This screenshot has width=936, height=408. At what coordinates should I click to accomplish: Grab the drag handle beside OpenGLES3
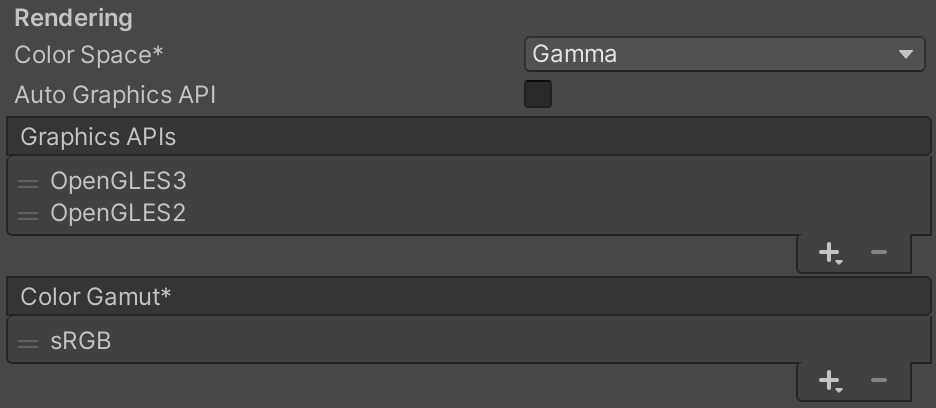[28, 182]
